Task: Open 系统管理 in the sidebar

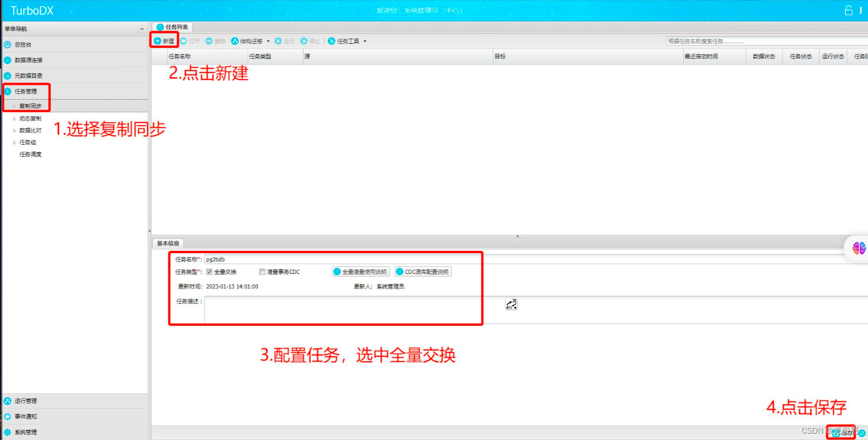Action: [74, 432]
